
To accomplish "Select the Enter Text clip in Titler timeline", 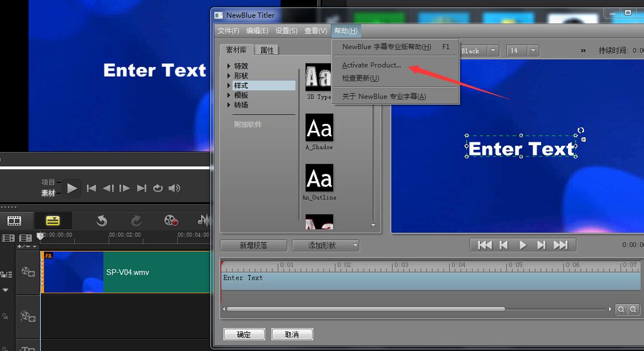I will 431,281.
